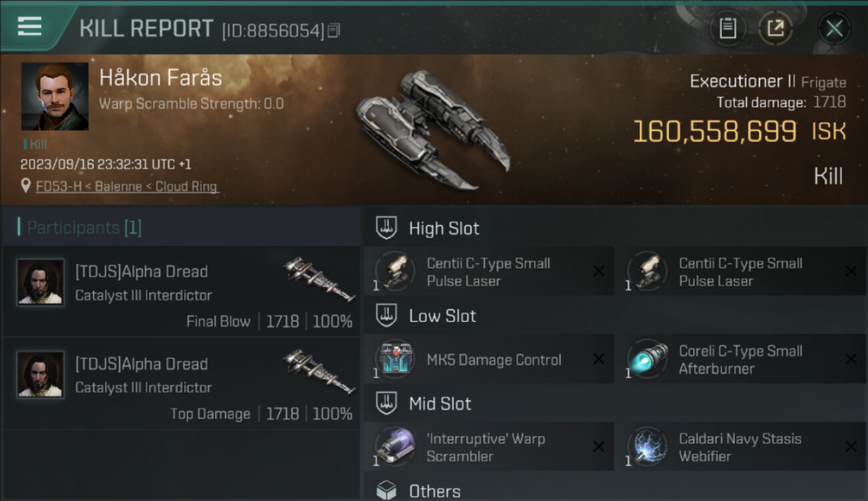
Task: Open FD53-H system location link
Action: pos(127,186)
